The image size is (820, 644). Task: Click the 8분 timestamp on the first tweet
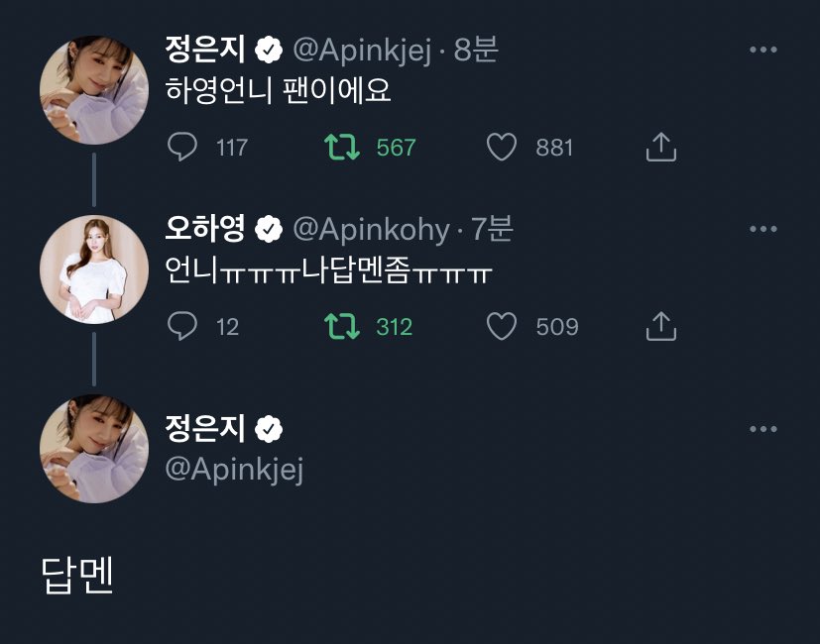point(474,46)
